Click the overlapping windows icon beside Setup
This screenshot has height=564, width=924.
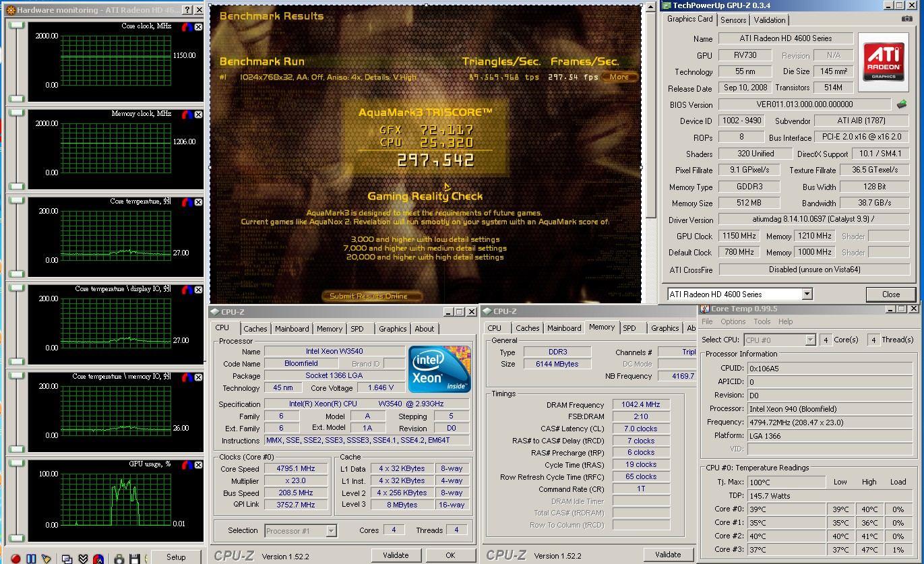coord(67,559)
